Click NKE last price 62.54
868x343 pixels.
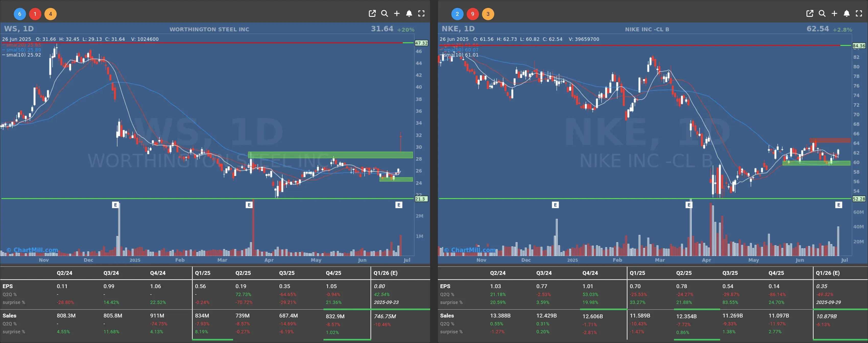pos(818,29)
